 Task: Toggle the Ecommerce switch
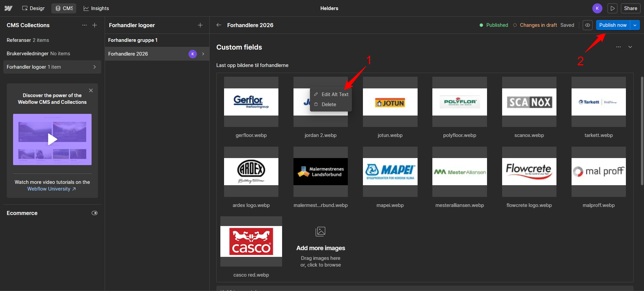tap(95, 213)
